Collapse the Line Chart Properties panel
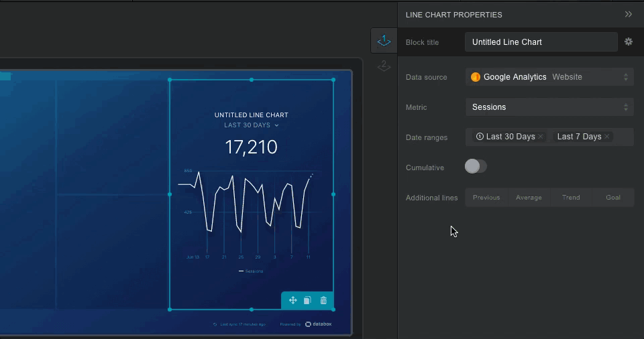 (628, 14)
